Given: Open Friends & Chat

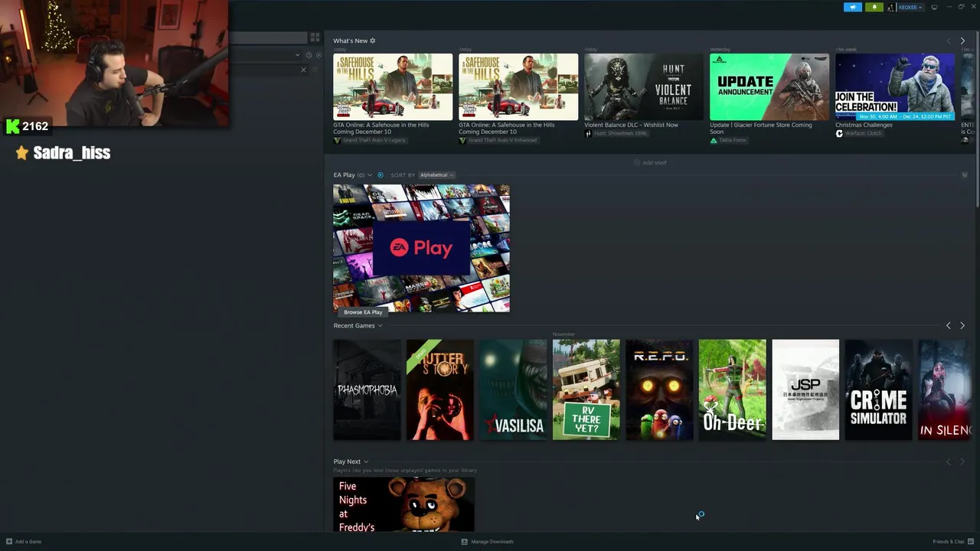Looking at the screenshot, I should [x=952, y=542].
